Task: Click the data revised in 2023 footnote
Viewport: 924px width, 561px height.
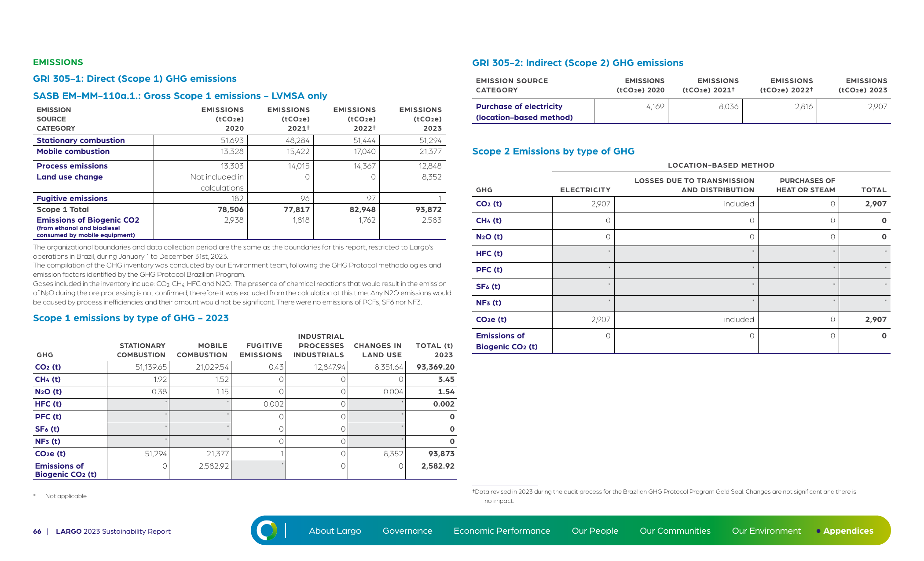Action: [x=664, y=496]
